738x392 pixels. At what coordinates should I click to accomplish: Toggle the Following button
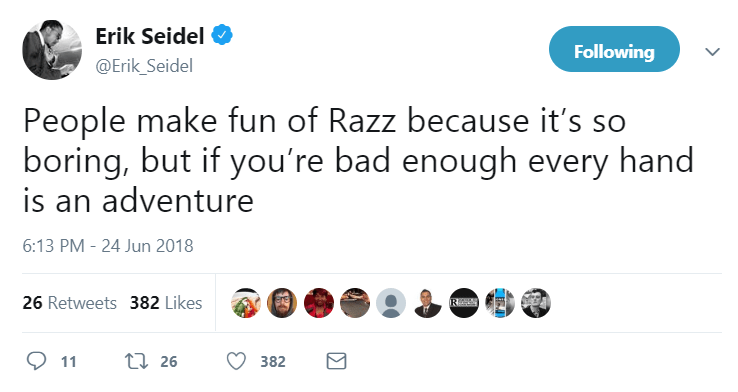point(614,49)
